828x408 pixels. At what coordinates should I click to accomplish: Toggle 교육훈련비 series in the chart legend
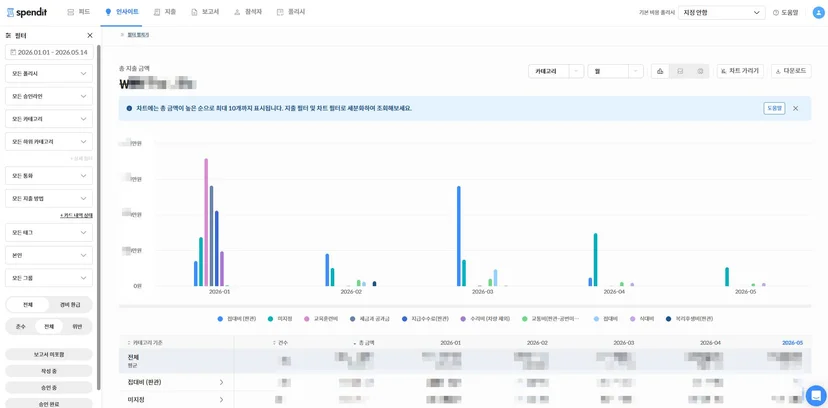pyautogui.click(x=322, y=319)
